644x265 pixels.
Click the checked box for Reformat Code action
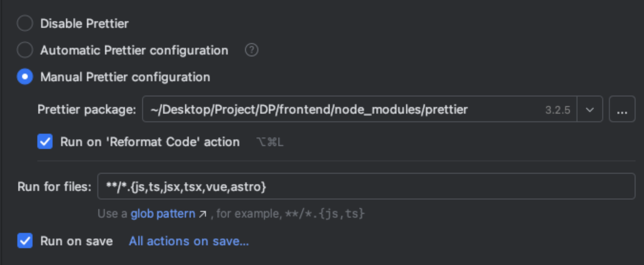click(x=45, y=142)
